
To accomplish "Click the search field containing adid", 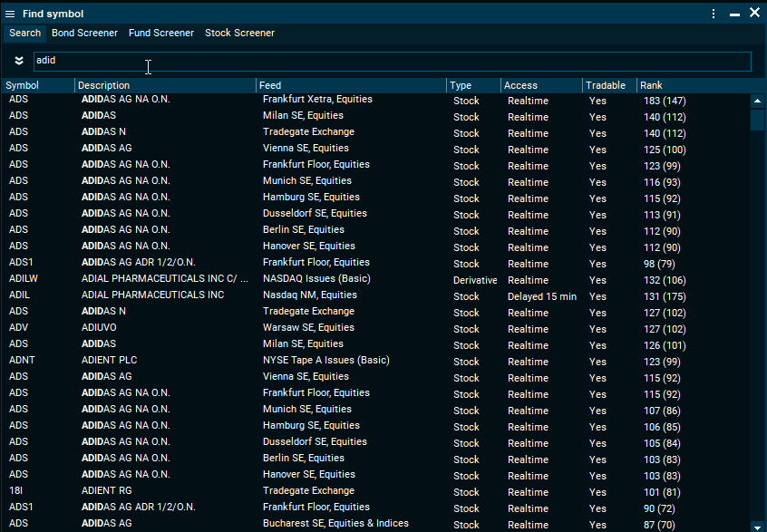I will (392, 61).
